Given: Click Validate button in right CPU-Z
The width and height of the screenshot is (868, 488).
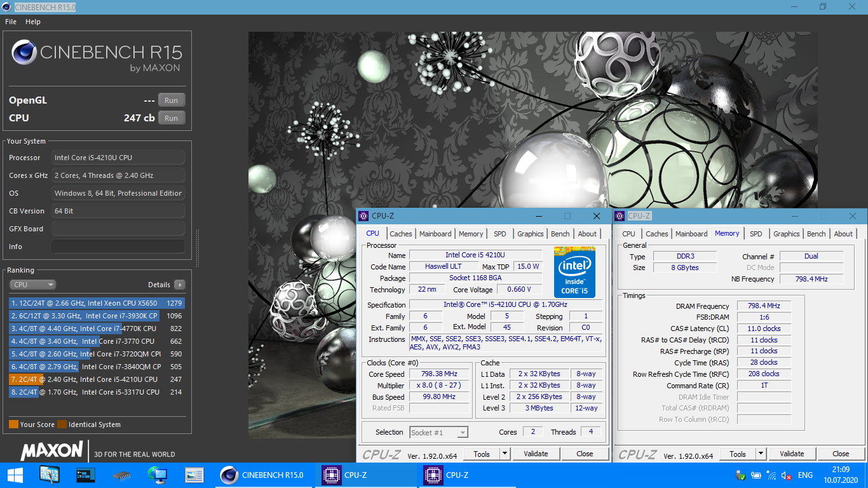Looking at the screenshot, I should (x=792, y=454).
